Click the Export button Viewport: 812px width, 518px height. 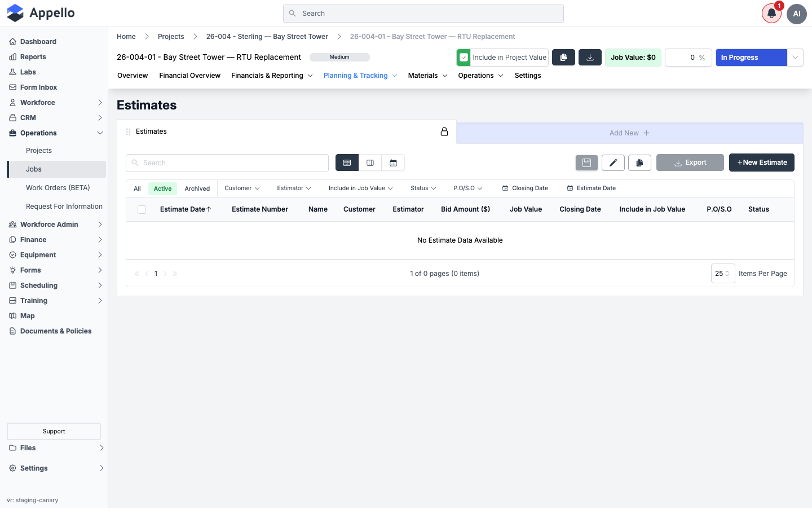coord(690,163)
